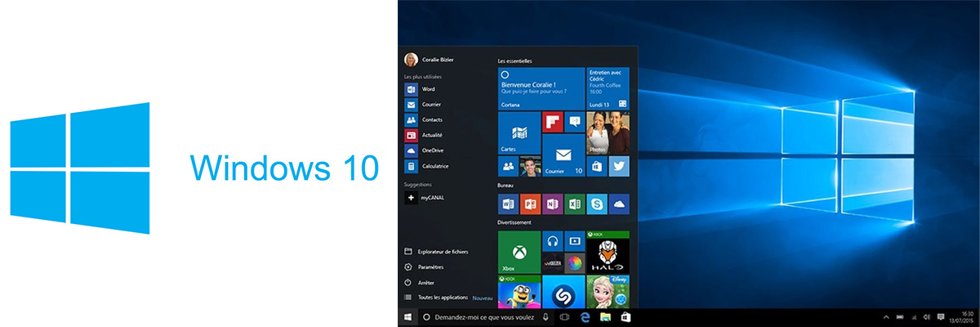Open File Explorer from the taskbar
Screen dimensions: 980x327
tap(606, 316)
